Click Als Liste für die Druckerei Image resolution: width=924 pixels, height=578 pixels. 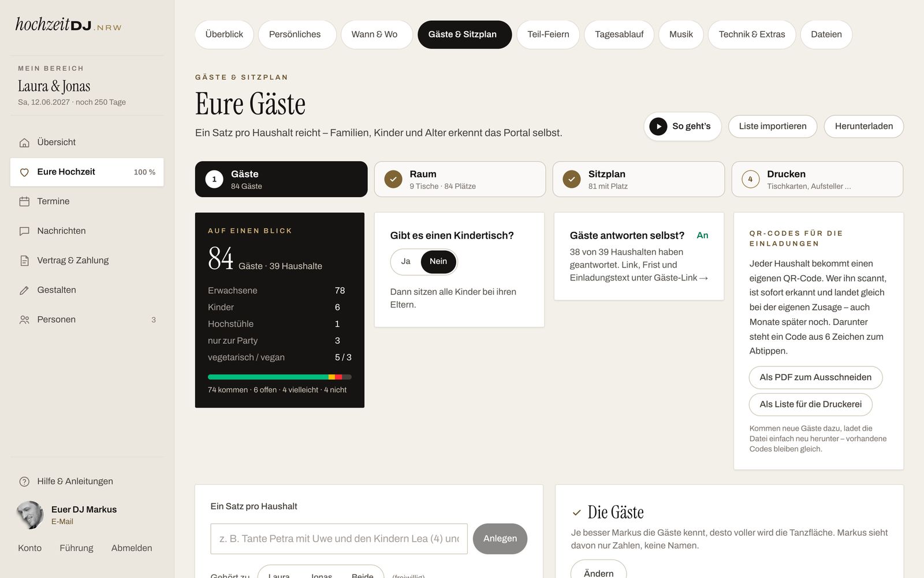811,405
